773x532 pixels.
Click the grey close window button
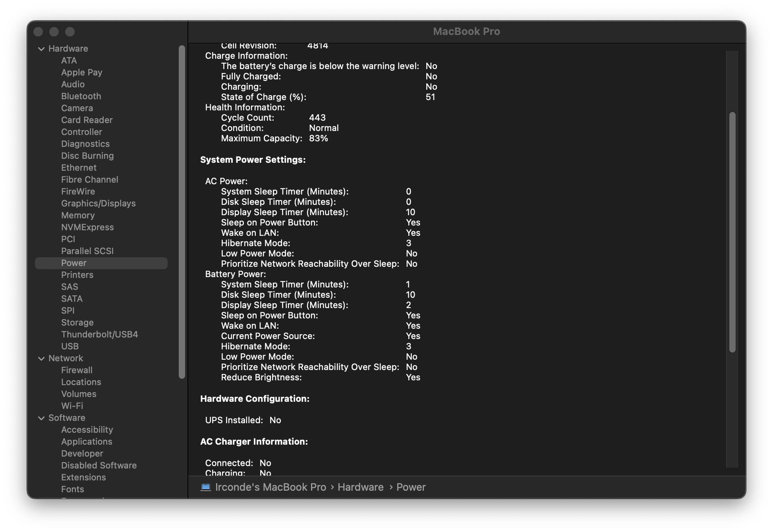pyautogui.click(x=38, y=32)
